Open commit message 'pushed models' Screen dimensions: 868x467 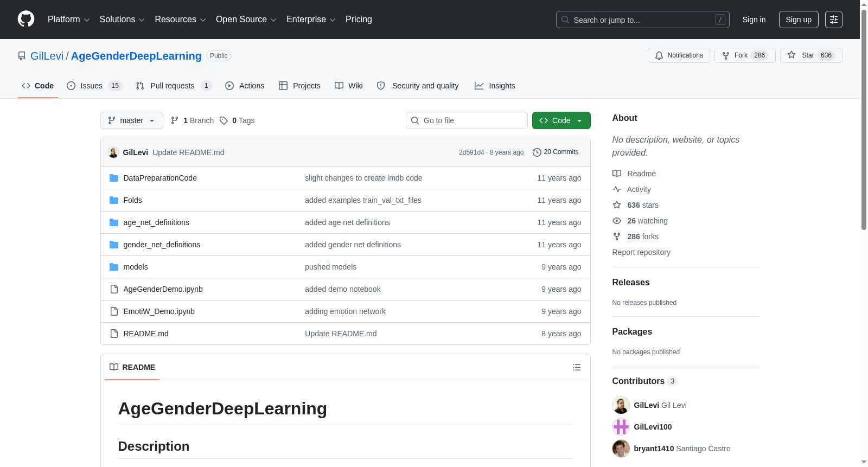pos(330,267)
